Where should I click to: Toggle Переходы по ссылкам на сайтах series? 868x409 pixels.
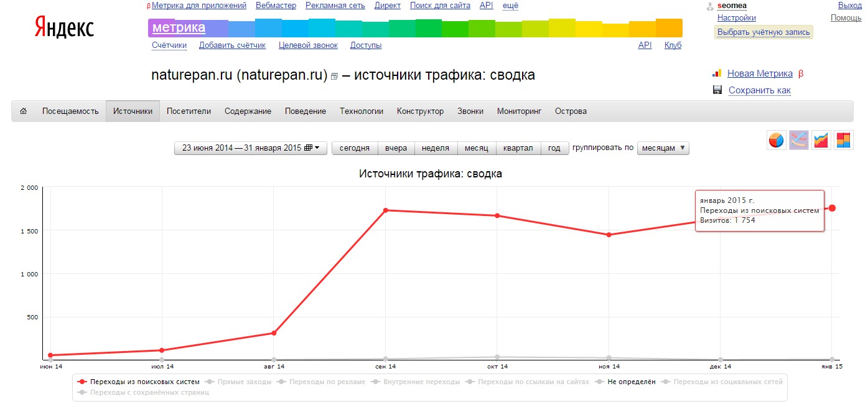click(527, 382)
